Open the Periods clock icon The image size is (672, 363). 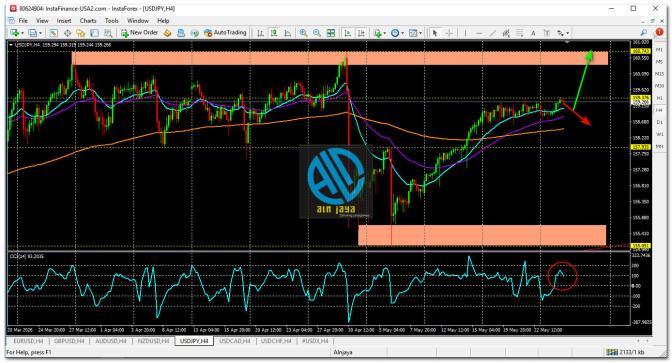point(395,33)
